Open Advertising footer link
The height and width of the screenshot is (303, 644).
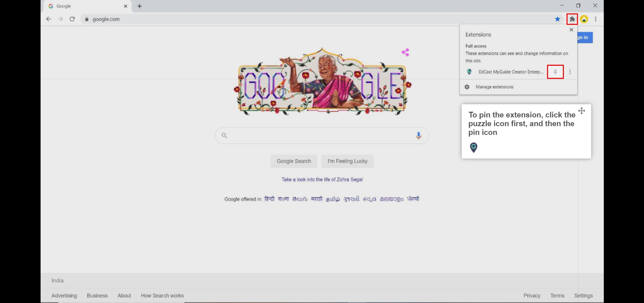64,296
